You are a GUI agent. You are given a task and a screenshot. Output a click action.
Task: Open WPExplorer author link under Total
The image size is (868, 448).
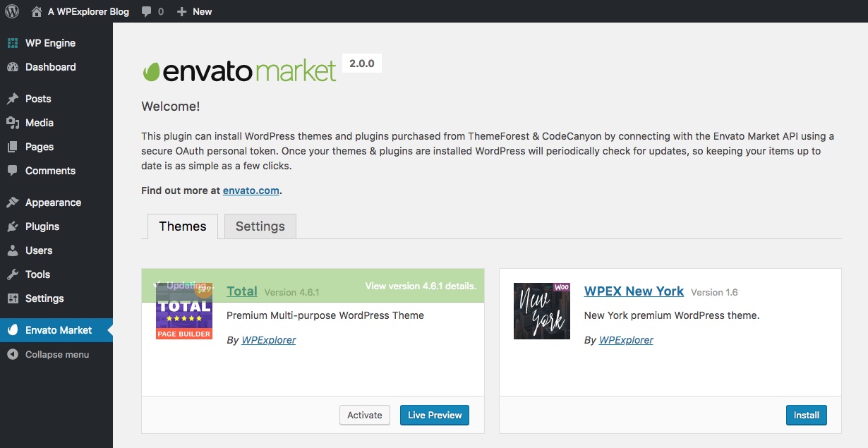pos(269,340)
